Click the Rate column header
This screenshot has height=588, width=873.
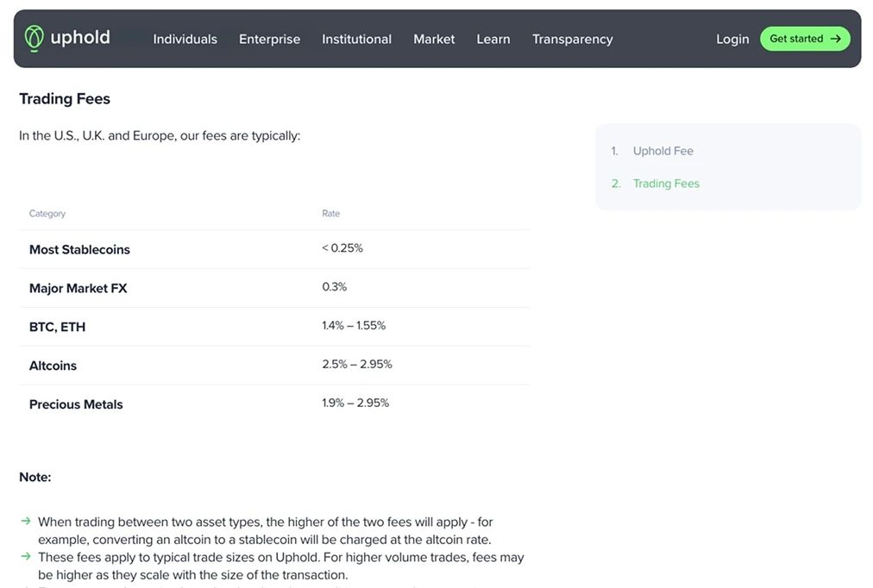331,213
